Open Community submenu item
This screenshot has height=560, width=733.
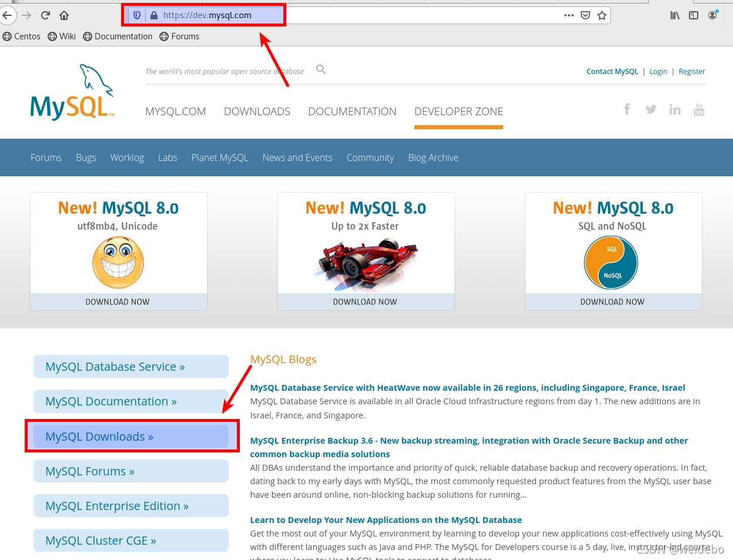(x=370, y=157)
